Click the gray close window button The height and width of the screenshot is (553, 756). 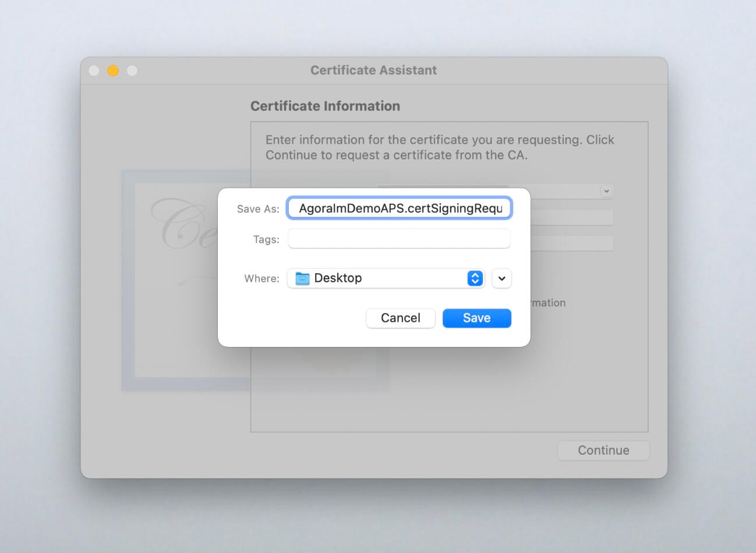pyautogui.click(x=94, y=70)
